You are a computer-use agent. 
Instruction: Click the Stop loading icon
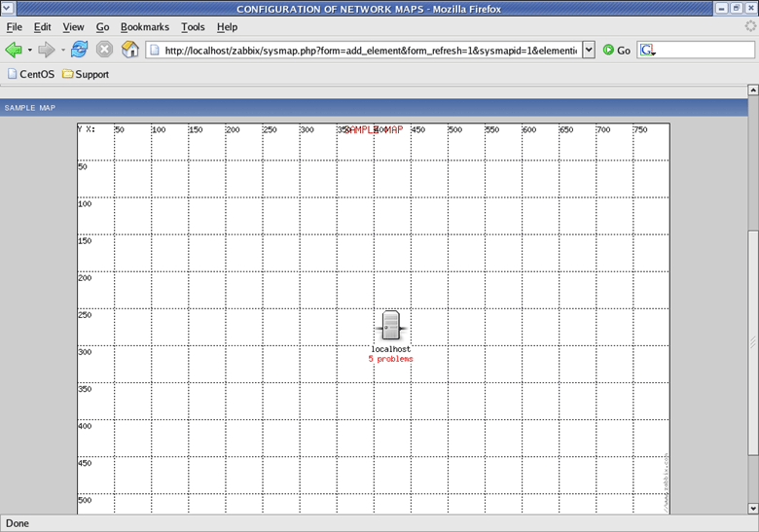(104, 50)
